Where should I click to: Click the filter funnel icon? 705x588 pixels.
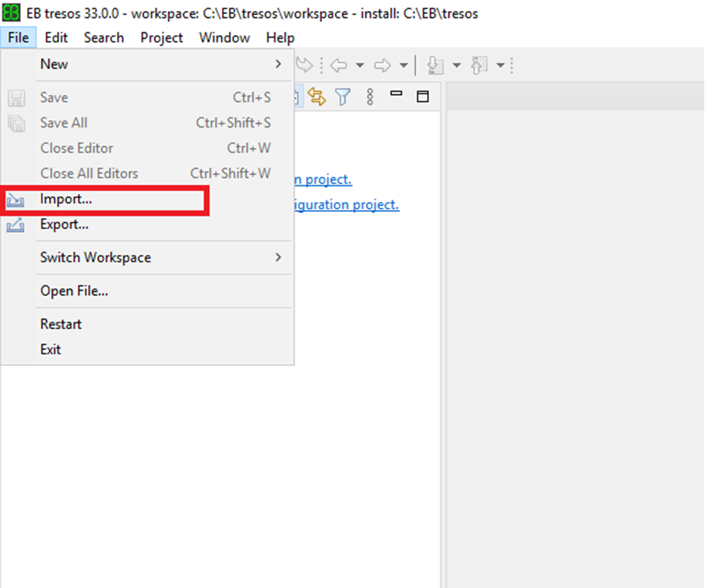[x=343, y=97]
